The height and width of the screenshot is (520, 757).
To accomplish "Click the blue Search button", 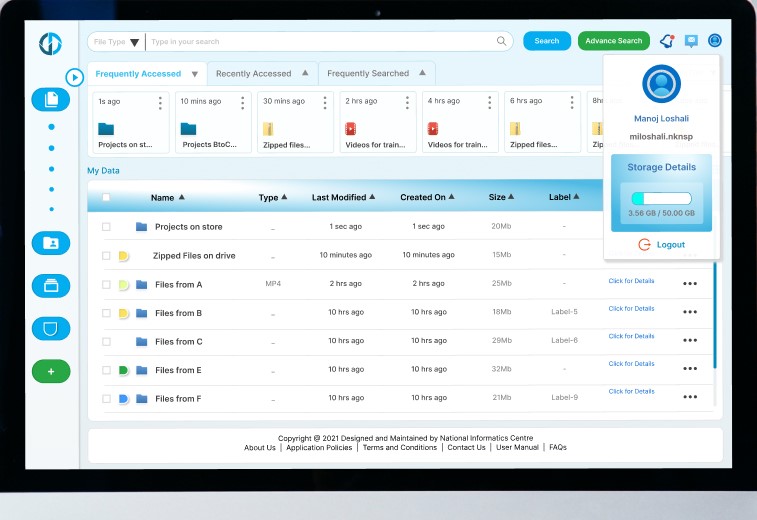I will pyautogui.click(x=547, y=41).
